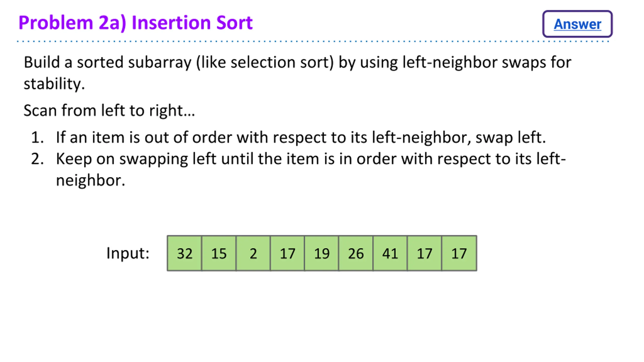Click the "Problem 2a) Insertion Sort" title
Image resolution: width=644 pixels, height=362 pixels.
coord(136,23)
